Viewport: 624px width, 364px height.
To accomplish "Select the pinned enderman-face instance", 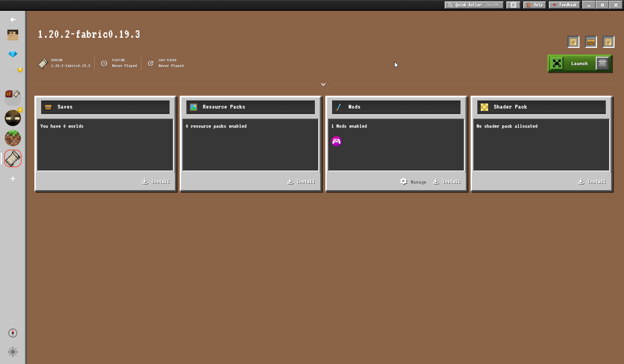I will [13, 118].
